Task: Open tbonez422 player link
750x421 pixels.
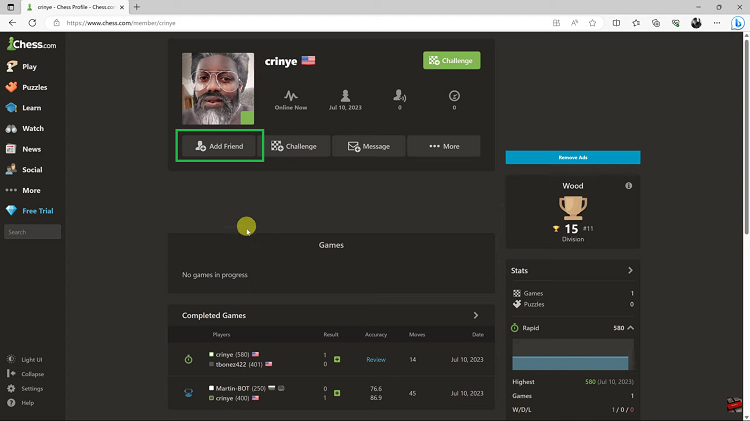Action: [x=231, y=364]
